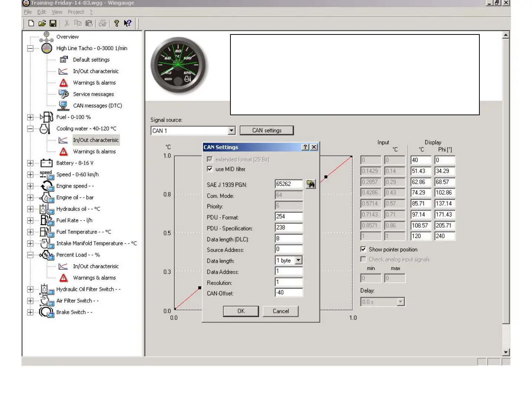Viewport: 532px width, 398px height.
Task: Click the CAN settings button
Action: pyautogui.click(x=267, y=130)
